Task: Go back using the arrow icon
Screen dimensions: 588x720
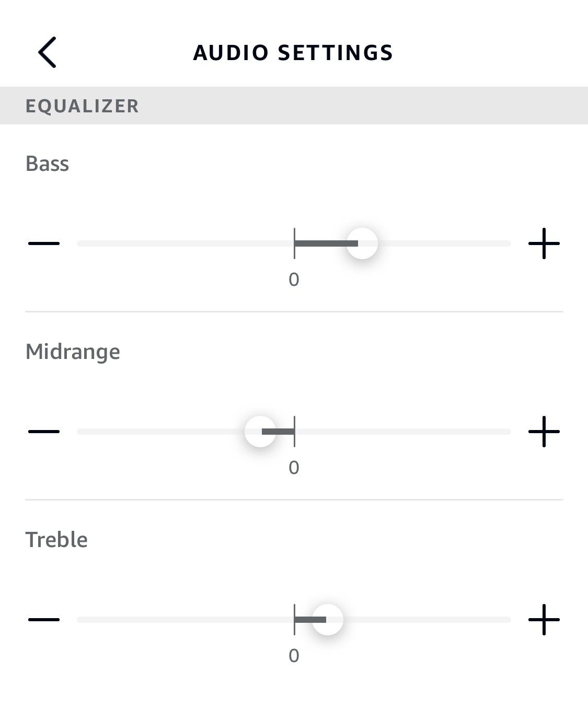Action: pyautogui.click(x=47, y=52)
